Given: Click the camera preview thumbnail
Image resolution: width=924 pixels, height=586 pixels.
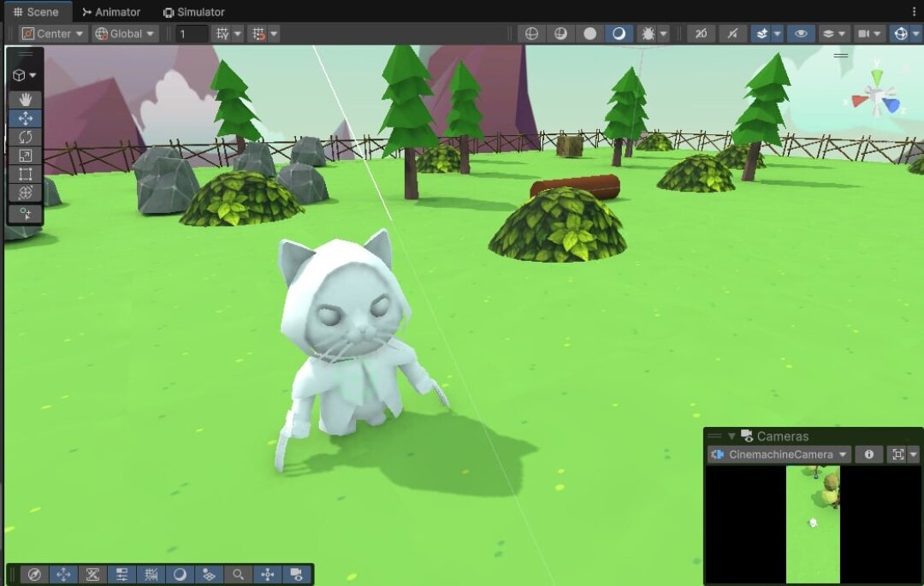Looking at the screenshot, I should tap(813, 524).
